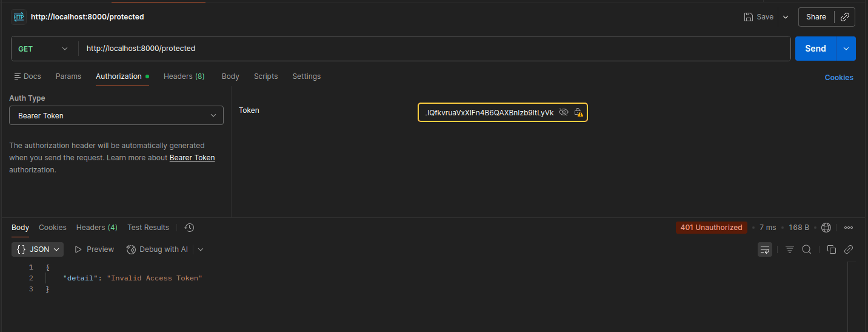This screenshot has width=868, height=332.
Task: Click the "Invalid Access Token" value
Action: [155, 278]
